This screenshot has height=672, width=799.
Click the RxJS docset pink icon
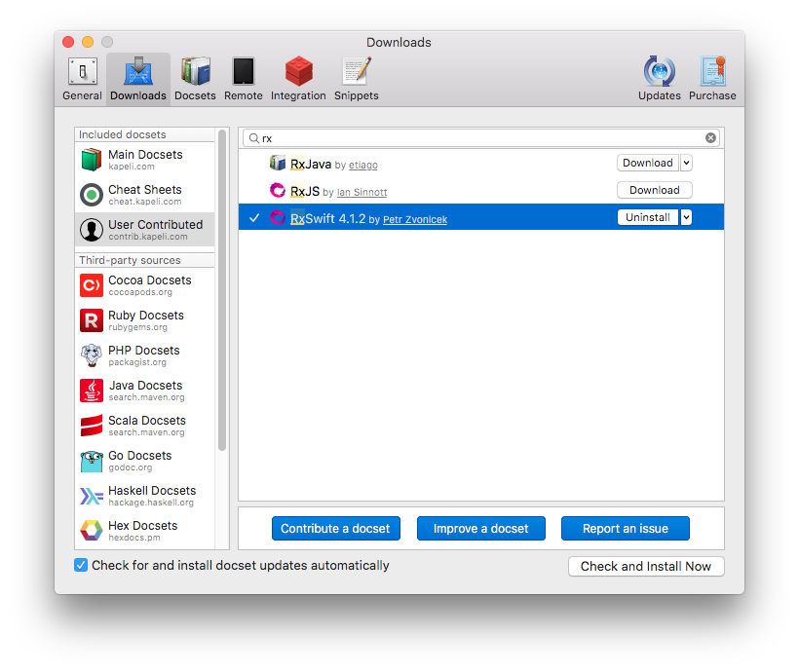[278, 190]
